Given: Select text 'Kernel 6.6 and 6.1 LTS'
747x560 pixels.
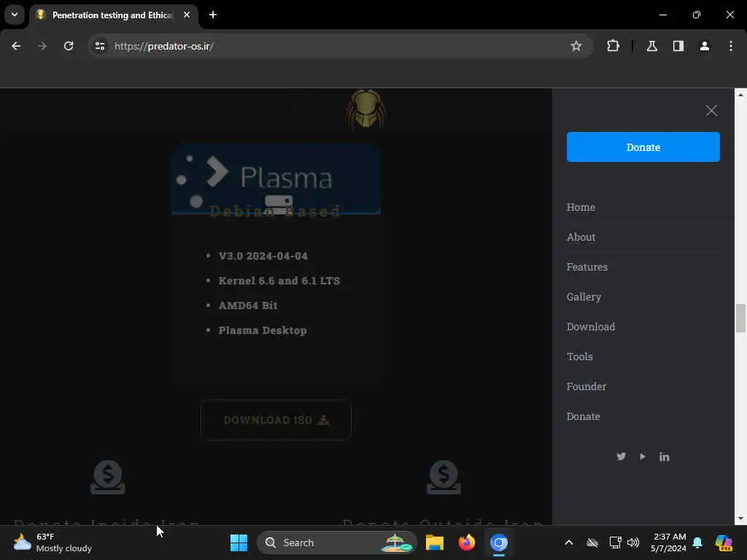Looking at the screenshot, I should click(x=279, y=281).
